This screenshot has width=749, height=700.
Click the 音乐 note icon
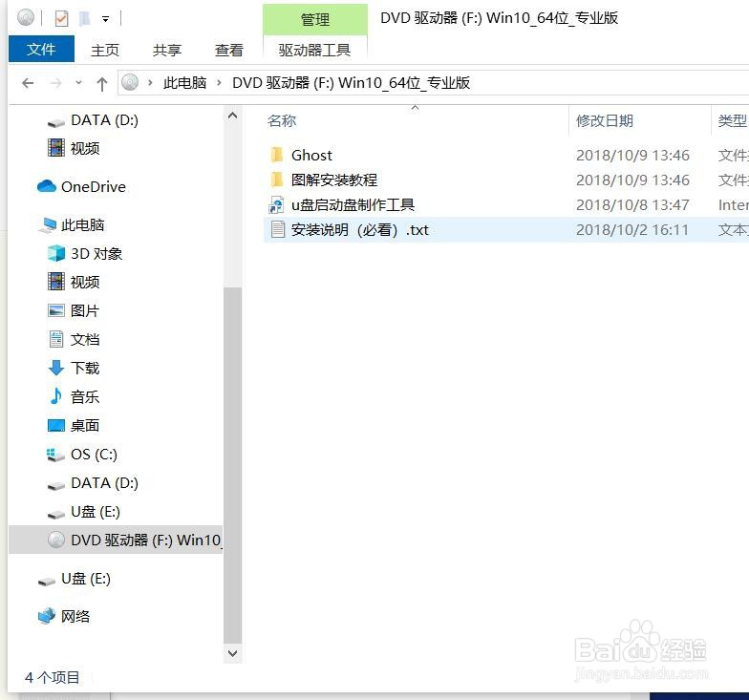click(x=56, y=395)
